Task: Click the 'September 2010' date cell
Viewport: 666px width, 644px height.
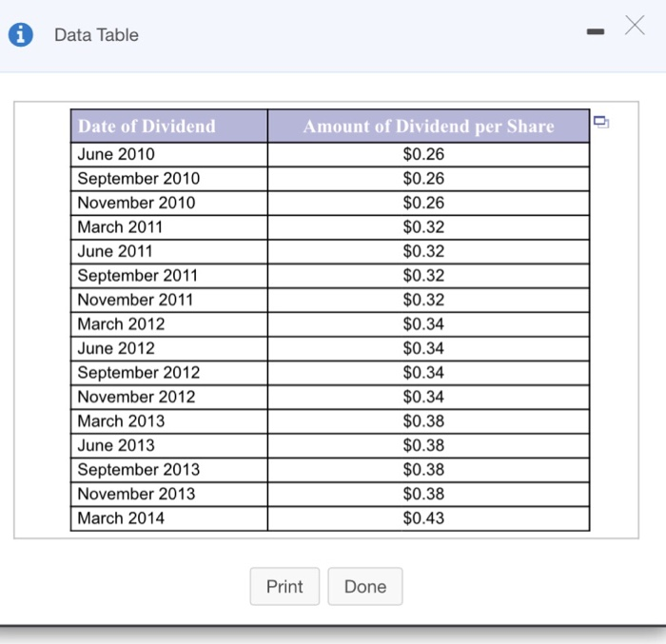Action: 169,179
